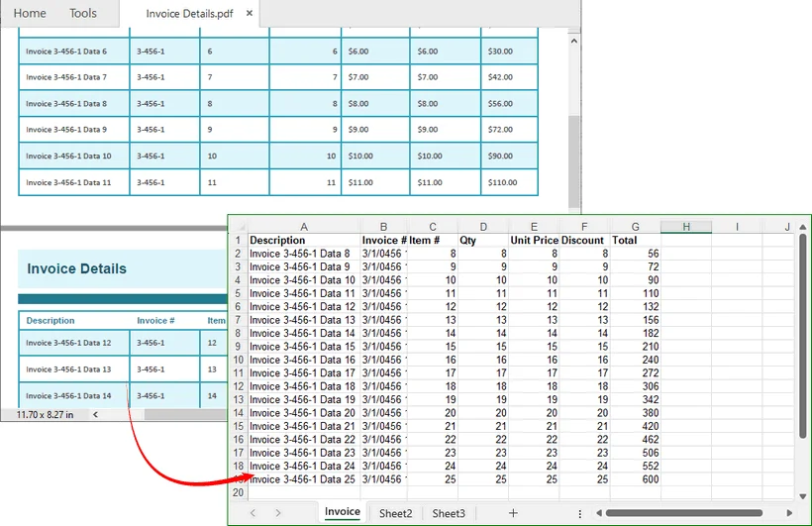Click the 'Invoice Details' heading in PDF
The width and height of the screenshot is (812, 526).
[x=76, y=268]
